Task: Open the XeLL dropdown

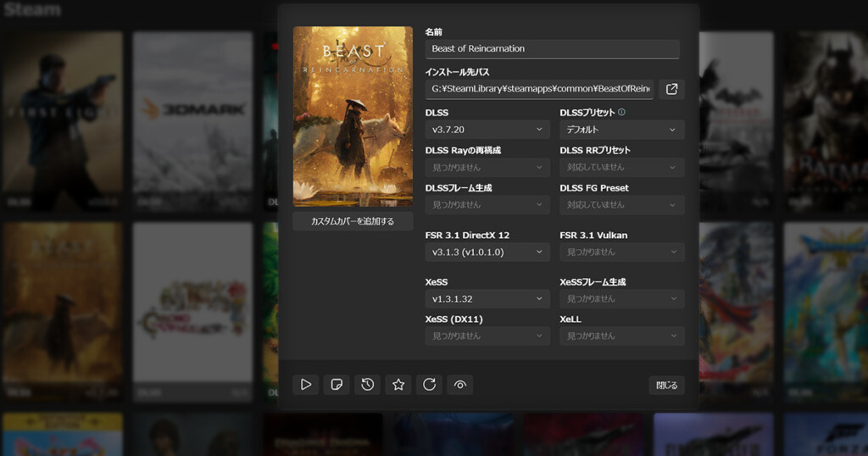Action: pos(621,336)
